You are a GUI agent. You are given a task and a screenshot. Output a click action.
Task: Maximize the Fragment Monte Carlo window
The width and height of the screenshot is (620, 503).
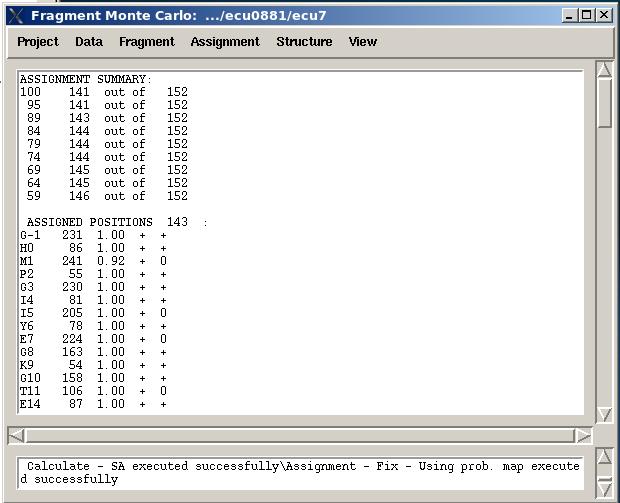(x=587, y=15)
